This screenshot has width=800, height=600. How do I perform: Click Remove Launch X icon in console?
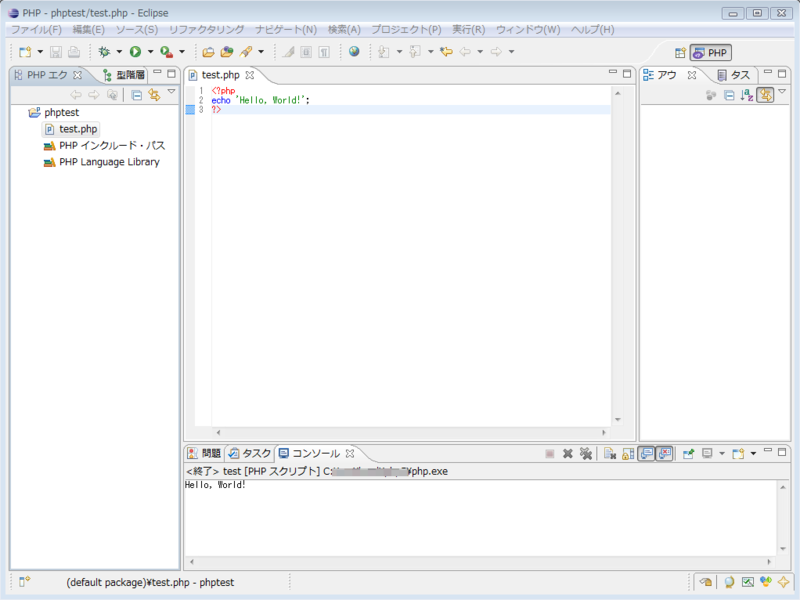point(567,453)
